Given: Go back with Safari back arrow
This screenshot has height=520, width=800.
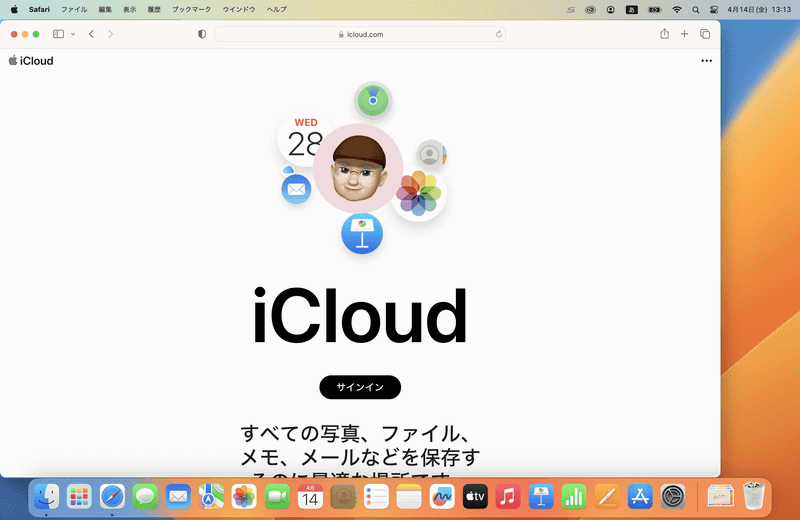Looking at the screenshot, I should tap(91, 34).
